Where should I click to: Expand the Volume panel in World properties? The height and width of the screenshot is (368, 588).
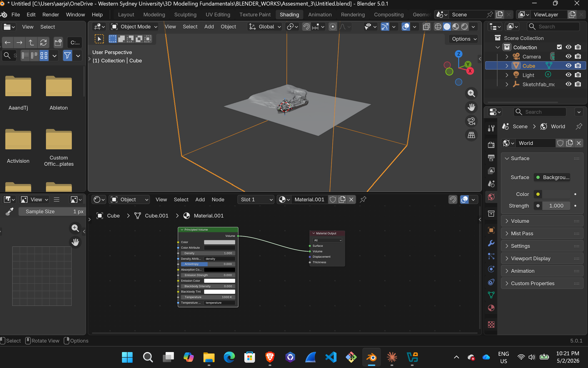542,221
